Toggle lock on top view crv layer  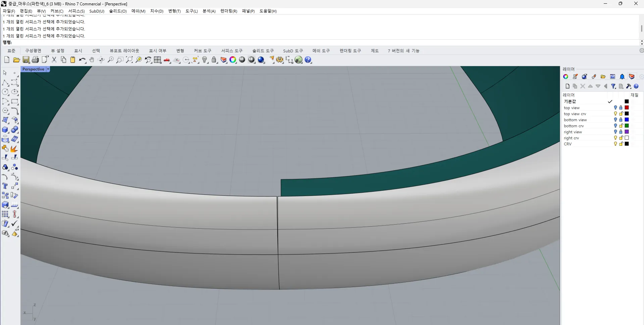621,114
